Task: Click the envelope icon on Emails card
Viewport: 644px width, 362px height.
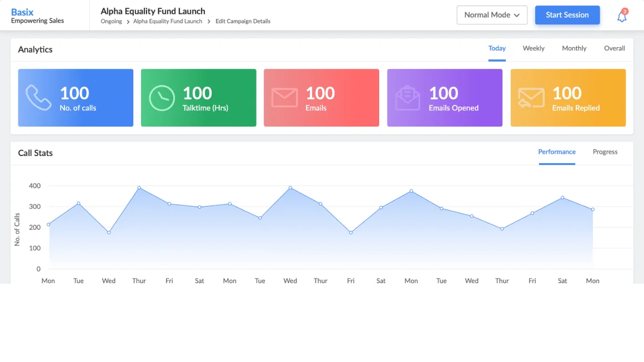Action: pyautogui.click(x=285, y=98)
